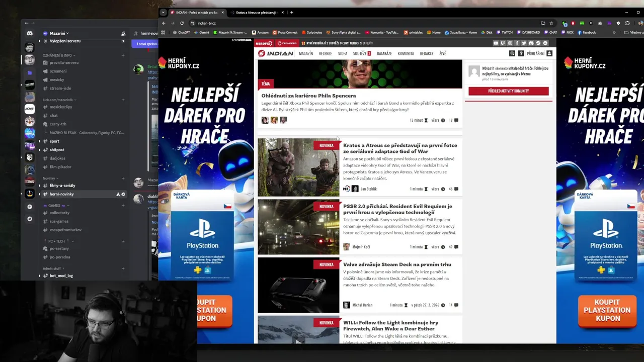The image size is (644, 362).
Task: Collapse kick.com/mazarin1k category
Action: coord(59,100)
